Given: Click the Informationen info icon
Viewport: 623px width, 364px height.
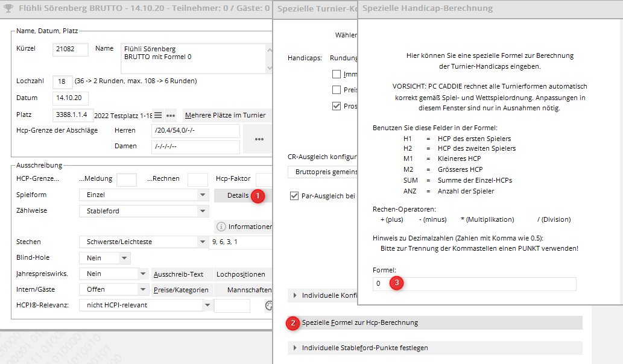Looking at the screenshot, I should click(221, 227).
